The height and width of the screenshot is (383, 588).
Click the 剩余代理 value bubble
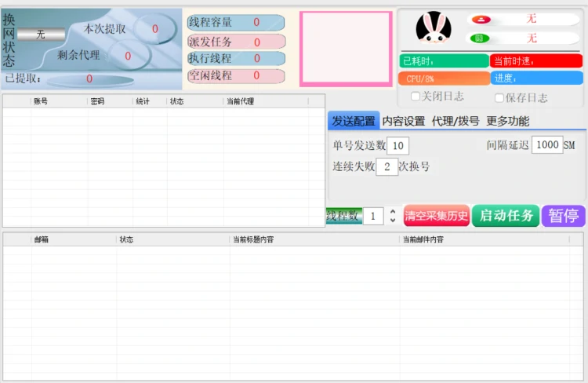[129, 56]
